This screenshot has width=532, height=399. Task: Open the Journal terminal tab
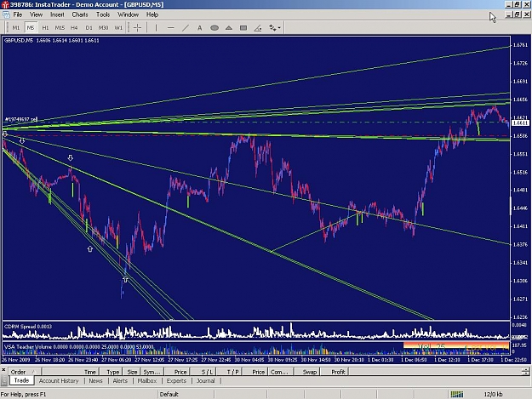206,380
